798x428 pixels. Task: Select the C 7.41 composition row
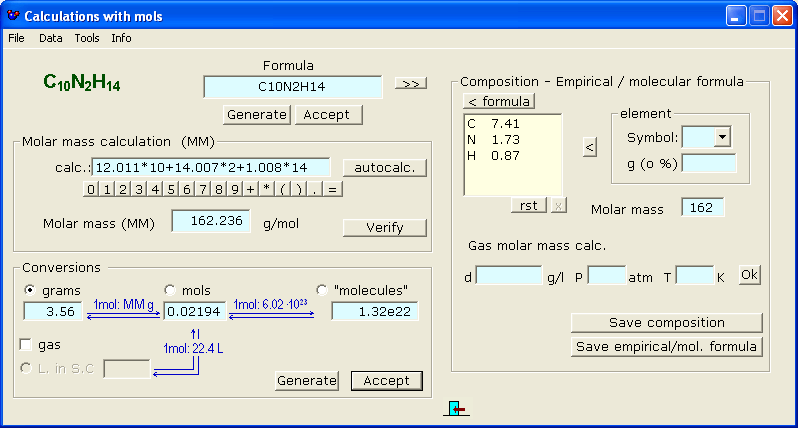pyautogui.click(x=512, y=124)
